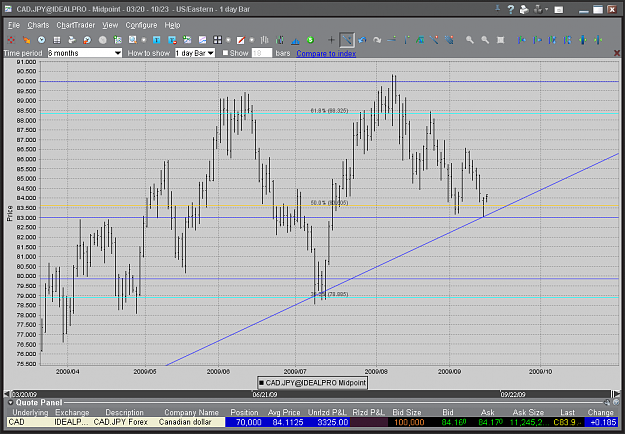
Task: Click the Description column header
Action: click(x=124, y=412)
